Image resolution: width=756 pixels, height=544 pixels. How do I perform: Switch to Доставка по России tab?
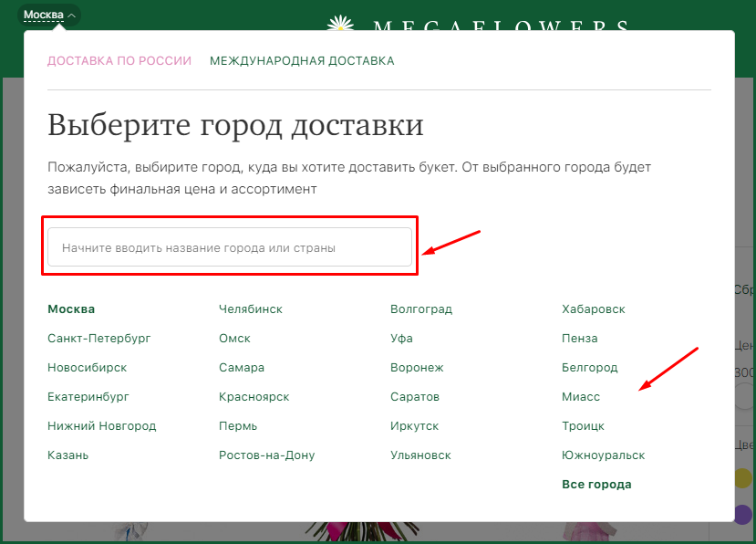119,61
